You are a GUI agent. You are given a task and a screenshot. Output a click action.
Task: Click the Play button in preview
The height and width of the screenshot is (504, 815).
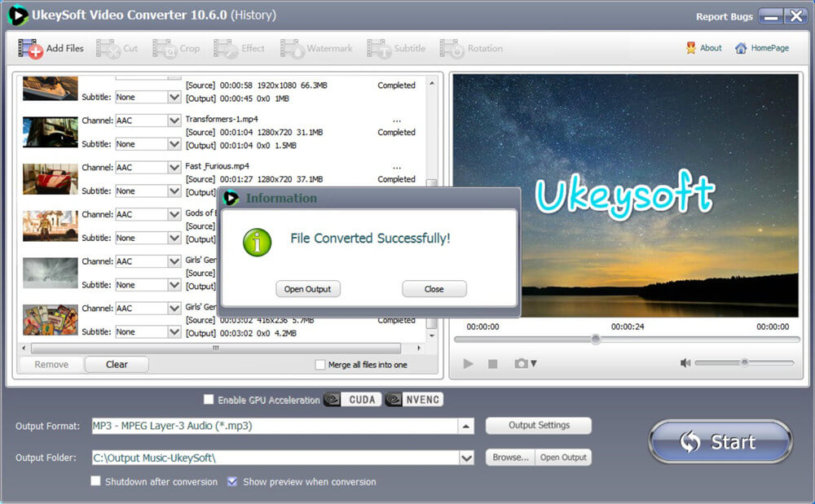pos(469,363)
